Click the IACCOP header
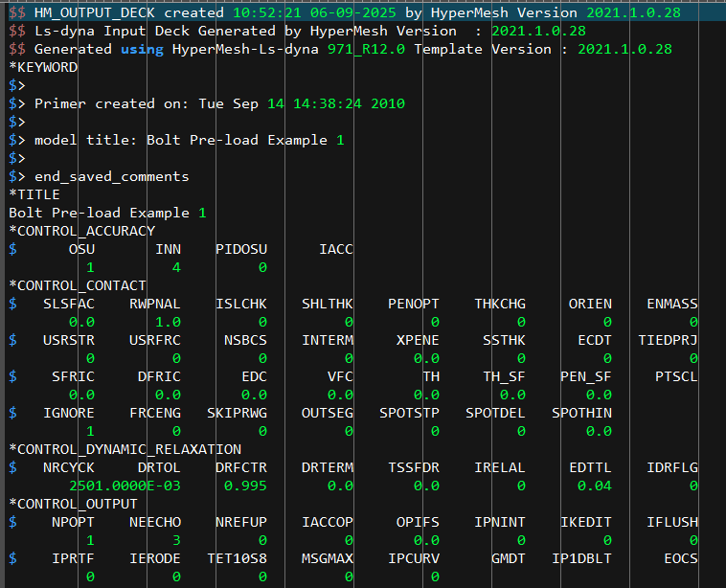 [x=328, y=522]
